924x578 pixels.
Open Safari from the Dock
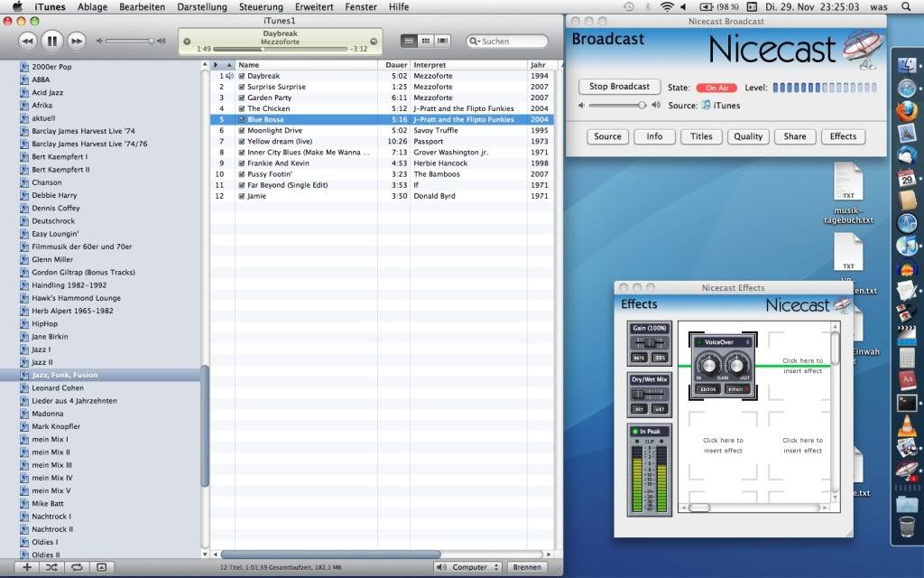coord(906,89)
